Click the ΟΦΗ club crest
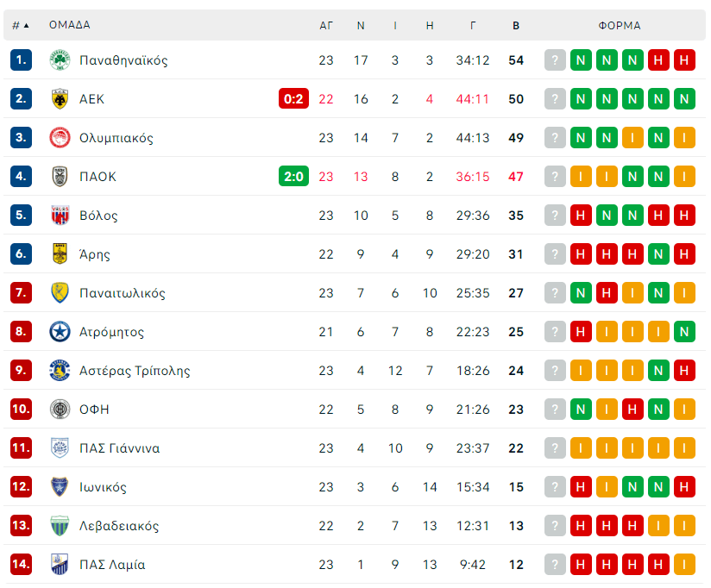This screenshot has width=711, height=588. (x=60, y=410)
